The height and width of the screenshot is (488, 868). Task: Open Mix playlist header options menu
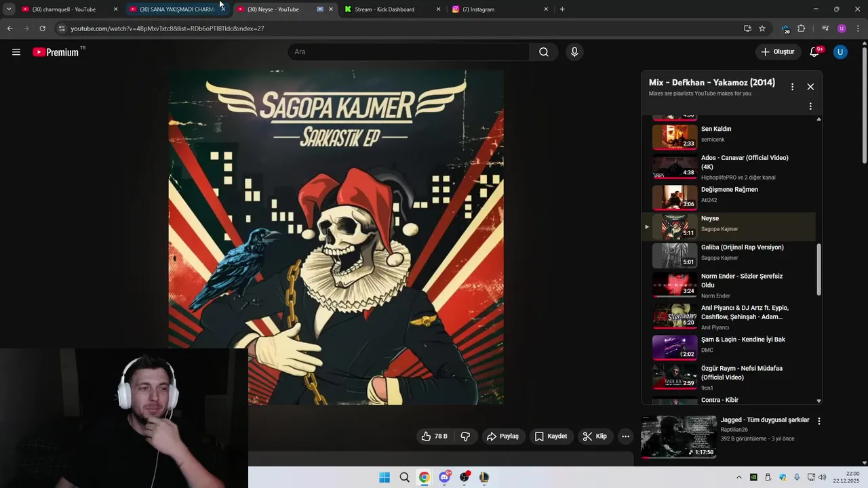click(792, 87)
